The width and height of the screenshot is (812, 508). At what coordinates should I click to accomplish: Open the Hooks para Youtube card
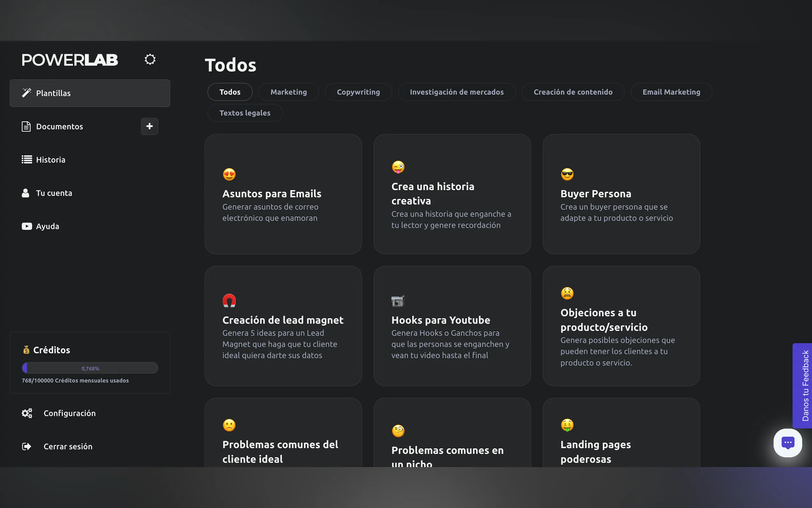tap(452, 326)
